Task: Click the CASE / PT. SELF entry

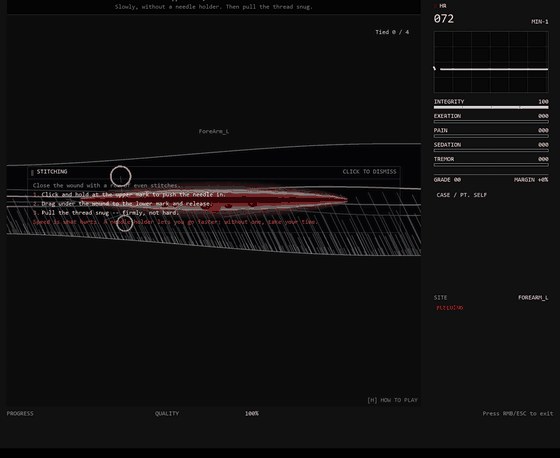Action: tap(461, 195)
